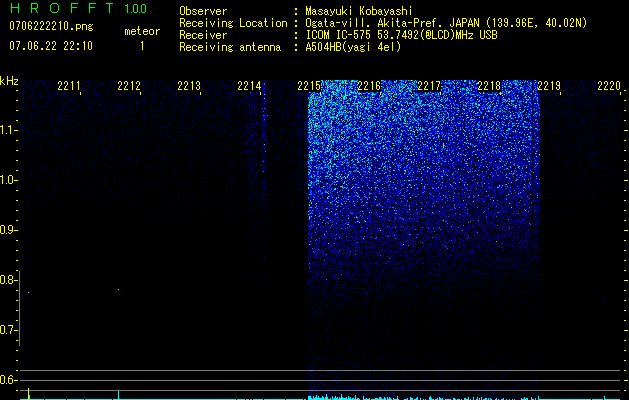Click the 2215 time marker
The height and width of the screenshot is (400, 629).
coord(309,86)
